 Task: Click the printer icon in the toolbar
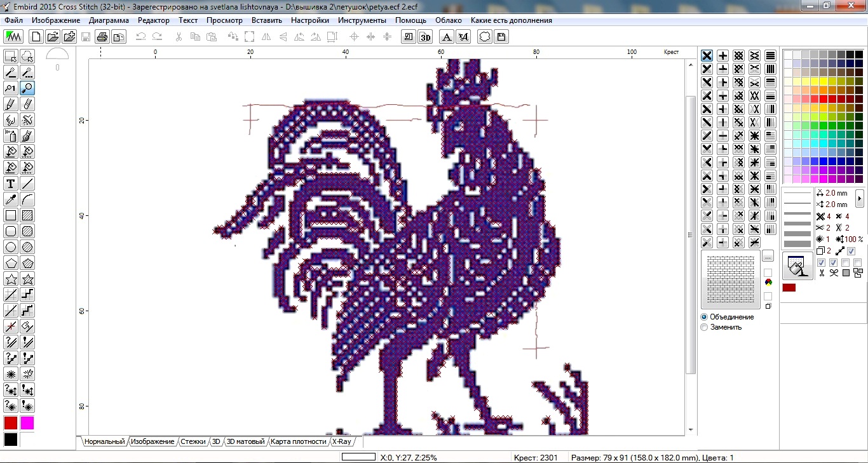coord(102,37)
